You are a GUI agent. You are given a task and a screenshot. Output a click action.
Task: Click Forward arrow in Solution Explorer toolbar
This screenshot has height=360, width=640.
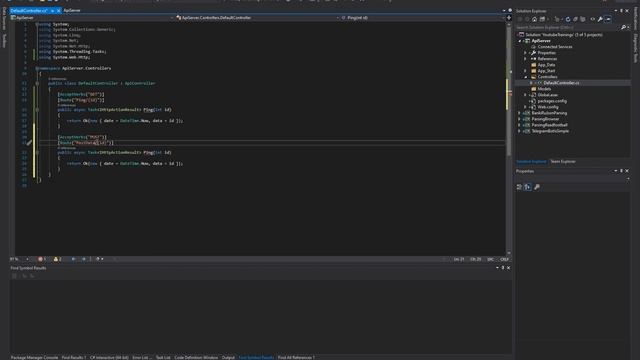(x=527, y=19)
